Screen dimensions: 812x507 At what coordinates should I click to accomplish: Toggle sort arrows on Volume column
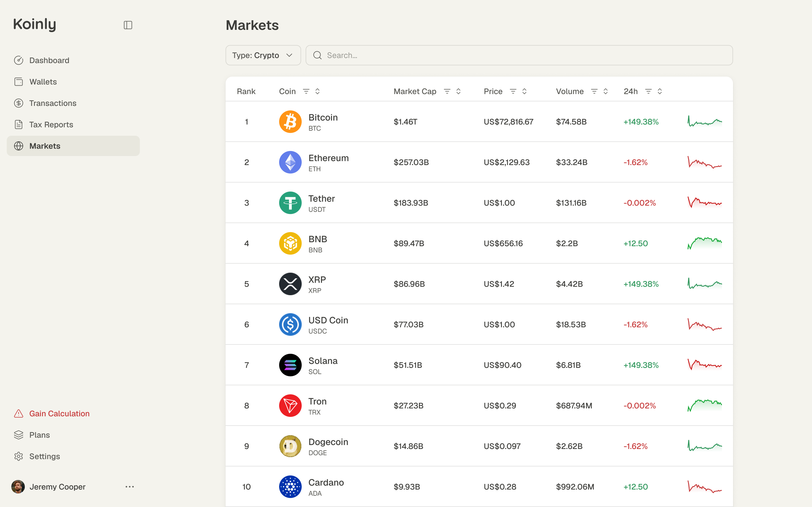click(x=606, y=91)
